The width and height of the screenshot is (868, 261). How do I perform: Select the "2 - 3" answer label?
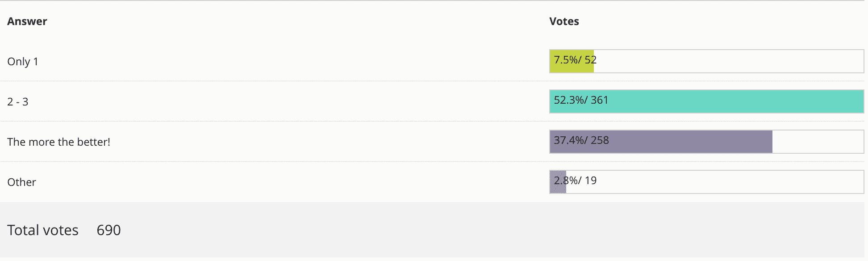coord(18,102)
